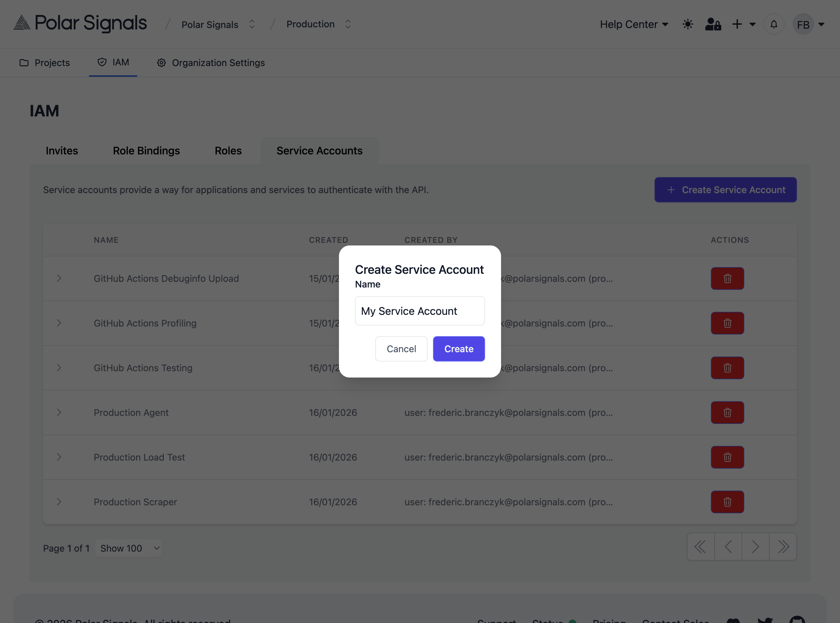
Task: Switch to the Invites tab
Action: (x=61, y=150)
